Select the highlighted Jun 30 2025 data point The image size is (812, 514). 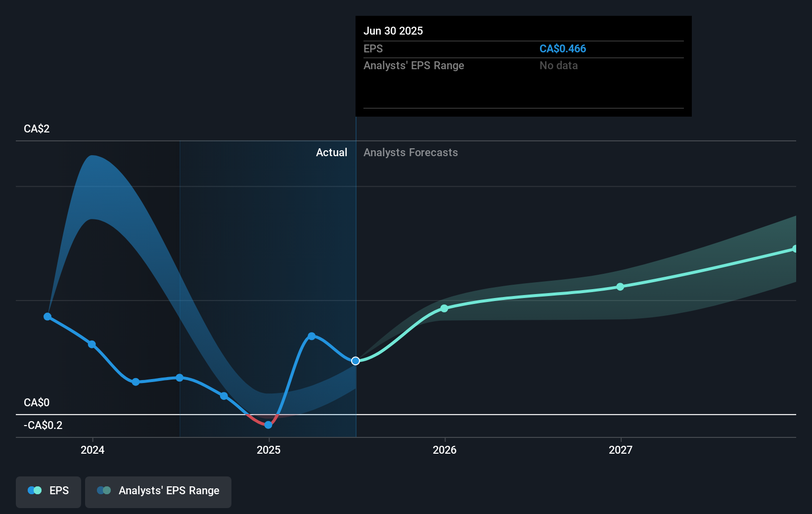[356, 361]
